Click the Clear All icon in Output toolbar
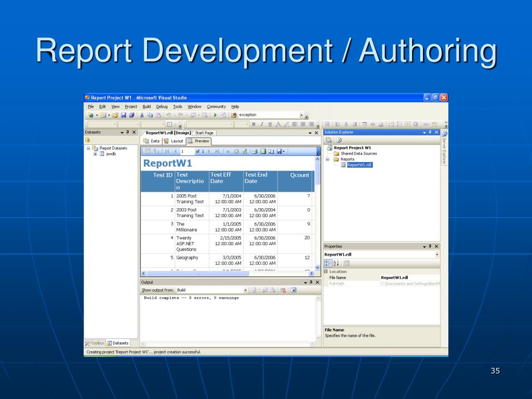 283,290
